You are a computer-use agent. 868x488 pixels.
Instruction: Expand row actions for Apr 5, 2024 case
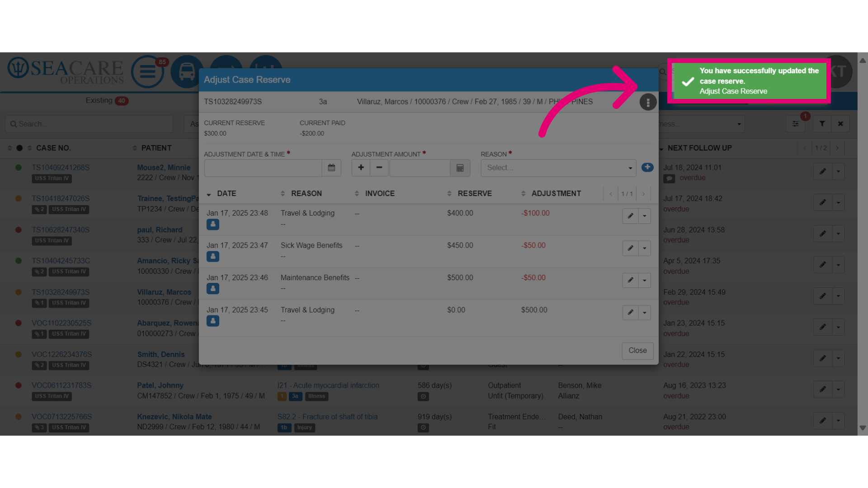[x=839, y=265]
